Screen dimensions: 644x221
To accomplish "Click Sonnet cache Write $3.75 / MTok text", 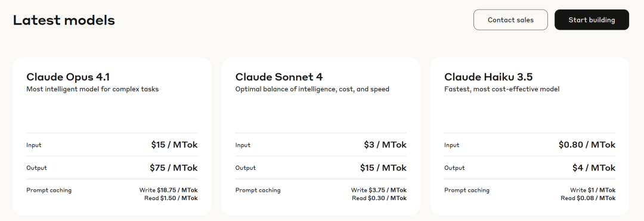I will (x=379, y=190).
